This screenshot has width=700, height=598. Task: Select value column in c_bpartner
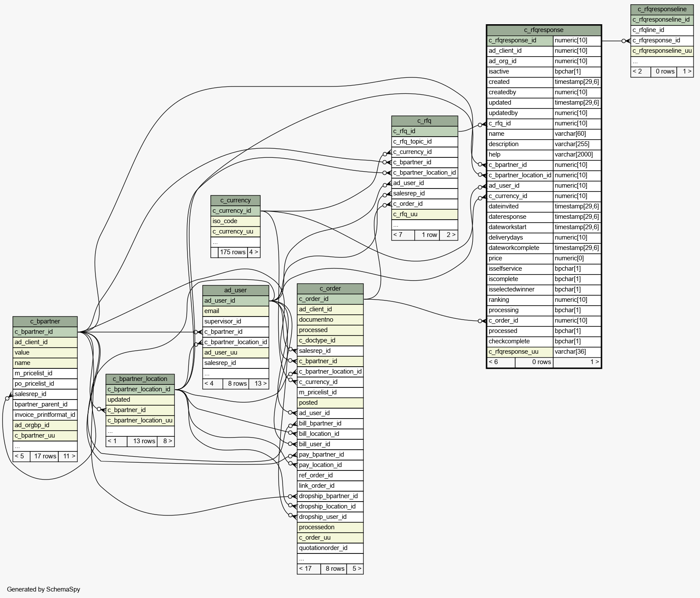(45, 353)
